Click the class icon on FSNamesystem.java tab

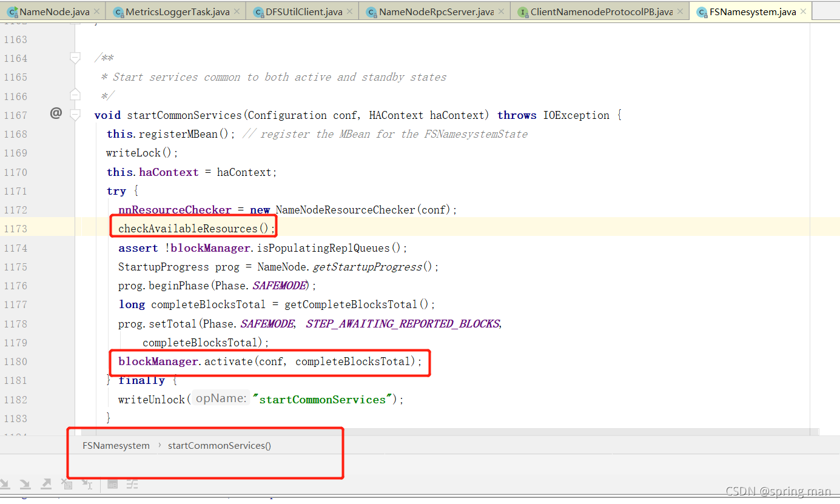tap(702, 12)
